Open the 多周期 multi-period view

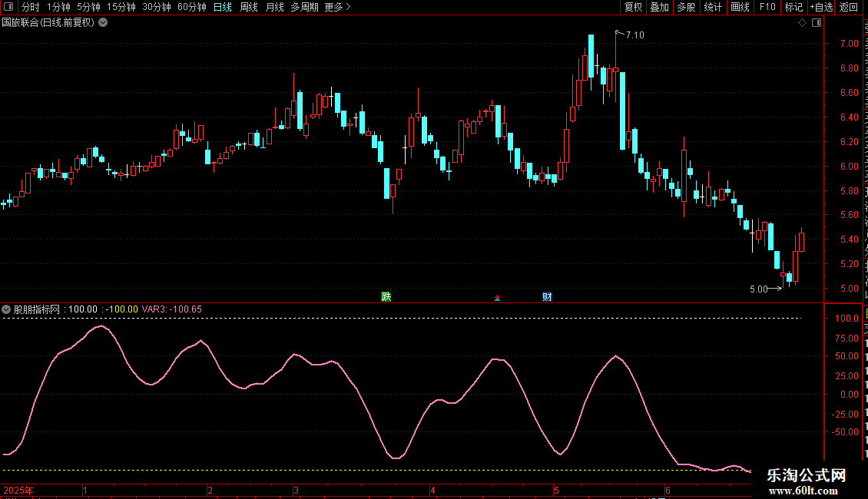(x=304, y=7)
